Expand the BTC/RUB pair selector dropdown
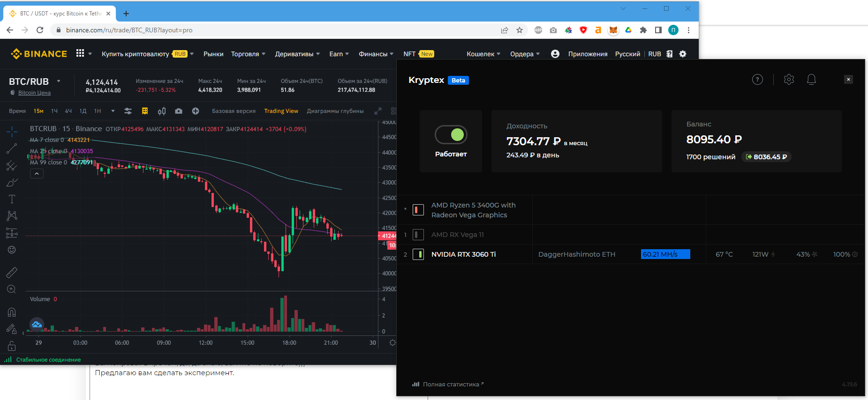This screenshot has width=868, height=400. point(59,81)
